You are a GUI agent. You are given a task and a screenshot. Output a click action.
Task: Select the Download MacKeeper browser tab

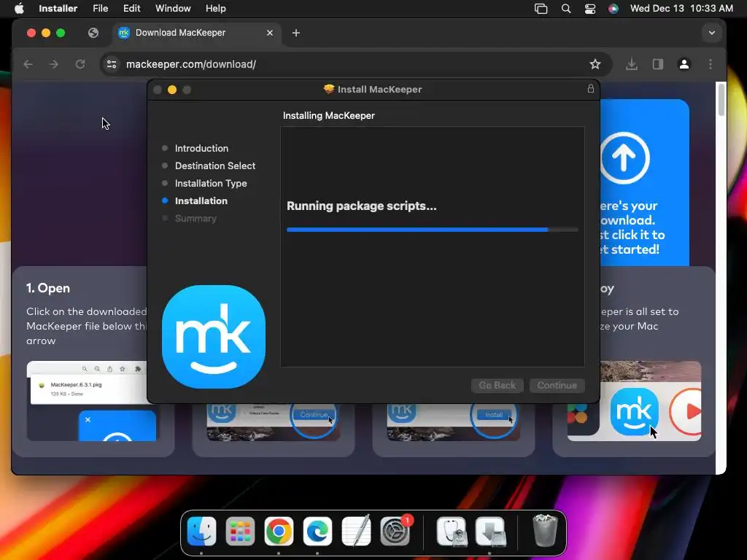tap(196, 32)
